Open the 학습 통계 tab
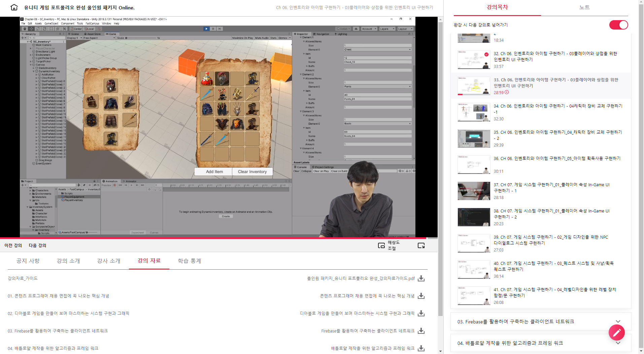 190,261
